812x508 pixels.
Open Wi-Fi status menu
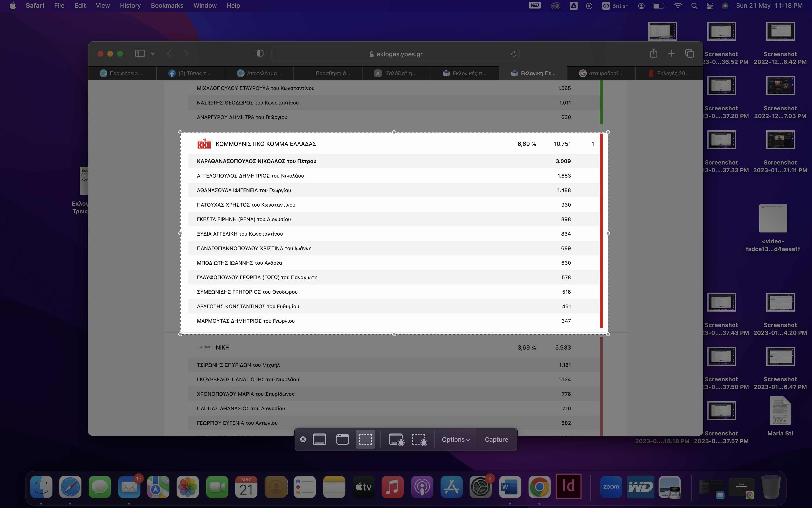[678, 6]
